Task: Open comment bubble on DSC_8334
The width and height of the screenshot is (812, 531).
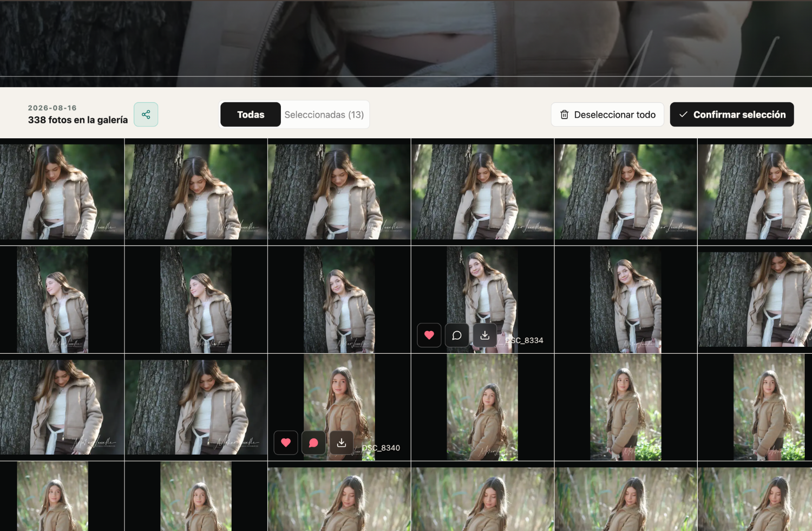Action: pos(457,335)
